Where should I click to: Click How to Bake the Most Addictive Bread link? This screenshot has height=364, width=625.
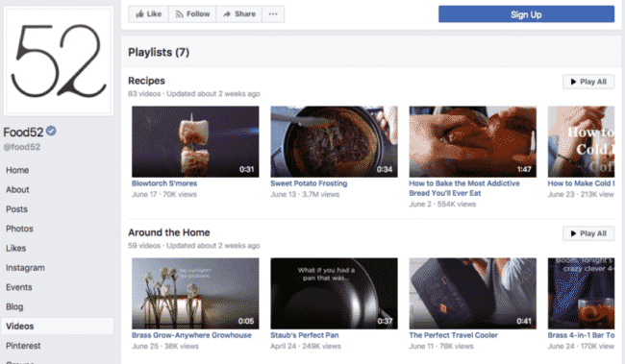click(464, 188)
